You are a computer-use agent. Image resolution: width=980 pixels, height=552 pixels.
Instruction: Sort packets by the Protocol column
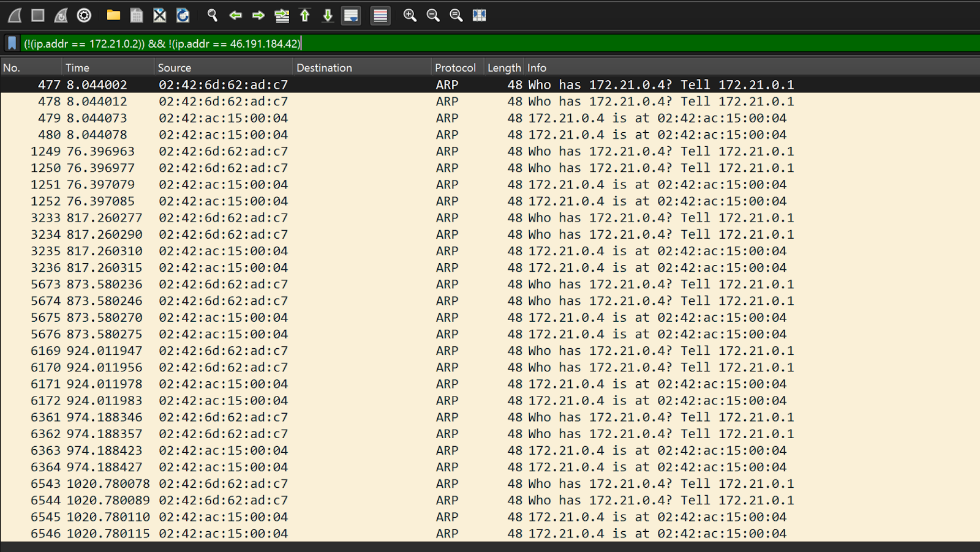458,67
